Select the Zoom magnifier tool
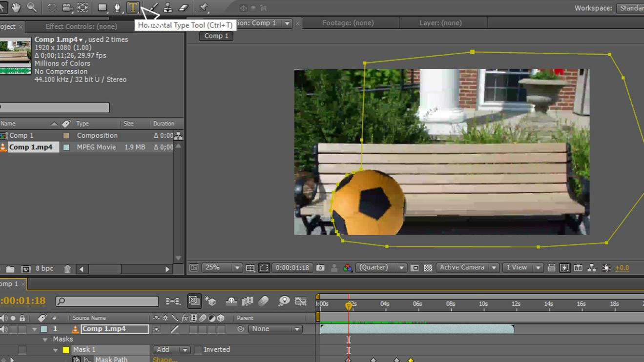The height and width of the screenshot is (362, 644). click(x=32, y=7)
